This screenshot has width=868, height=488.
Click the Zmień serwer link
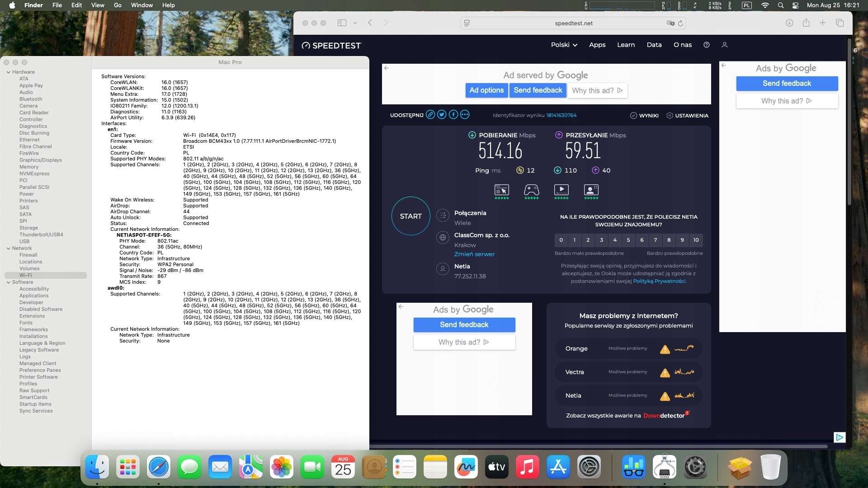point(474,254)
